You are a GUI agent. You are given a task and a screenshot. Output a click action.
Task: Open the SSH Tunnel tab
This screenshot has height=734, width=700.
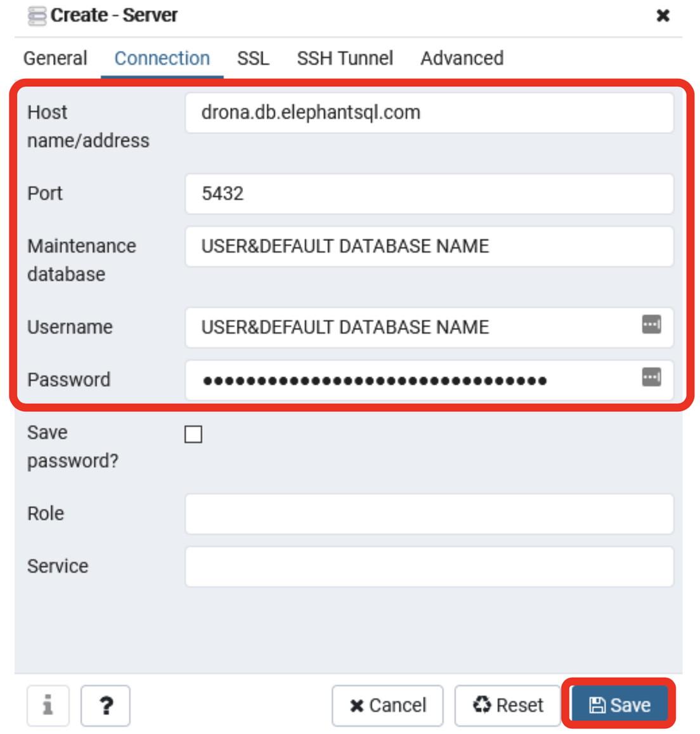[x=344, y=58]
